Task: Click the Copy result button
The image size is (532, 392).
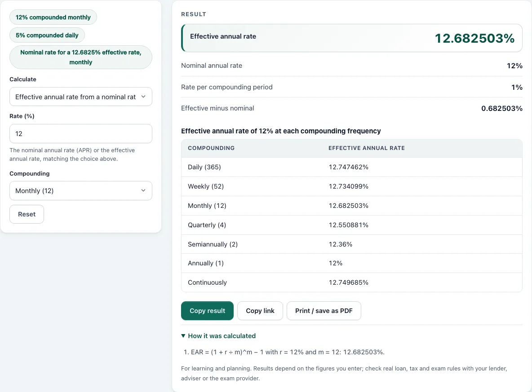Action: coord(207,311)
